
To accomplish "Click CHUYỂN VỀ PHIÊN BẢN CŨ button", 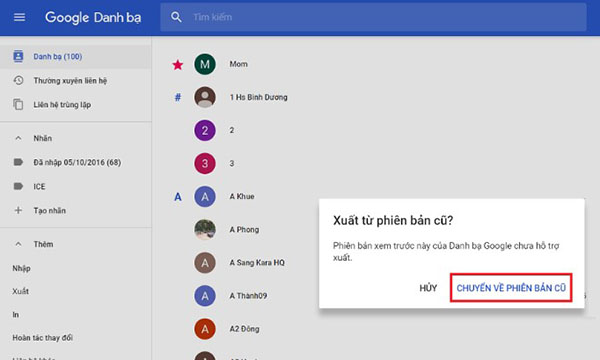I will click(511, 288).
